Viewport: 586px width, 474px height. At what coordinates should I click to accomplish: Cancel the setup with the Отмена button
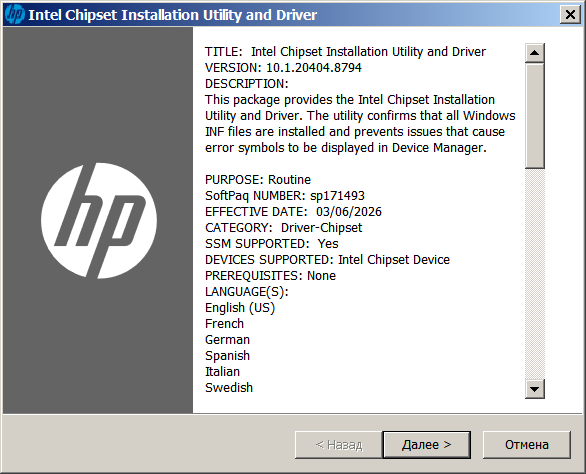coord(527,445)
